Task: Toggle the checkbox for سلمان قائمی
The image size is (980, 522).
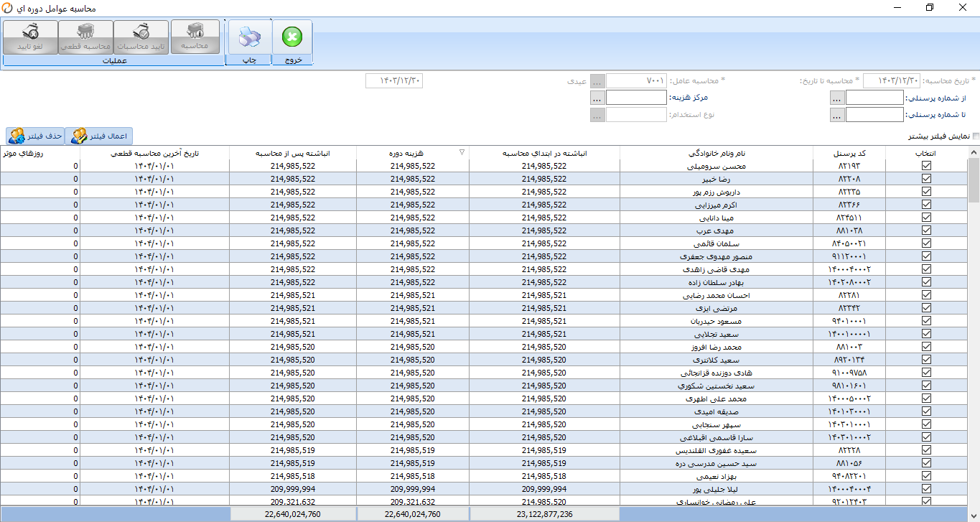Action: (x=926, y=243)
